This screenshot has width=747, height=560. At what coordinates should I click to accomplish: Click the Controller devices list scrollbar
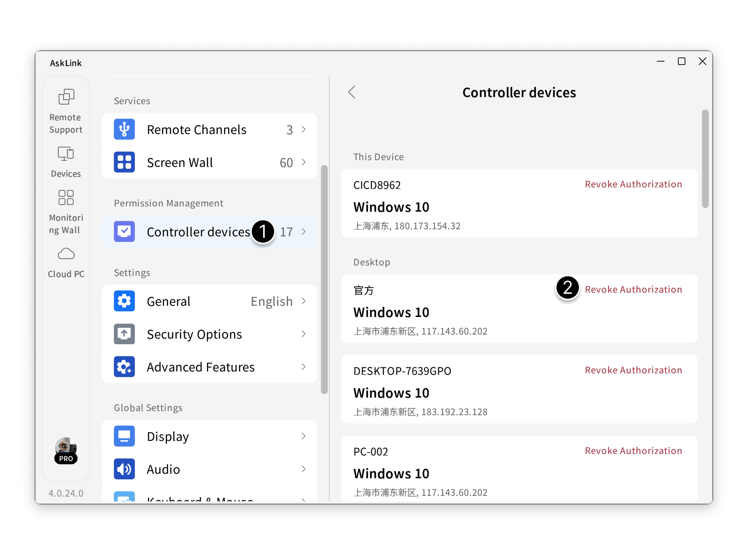coord(705,159)
